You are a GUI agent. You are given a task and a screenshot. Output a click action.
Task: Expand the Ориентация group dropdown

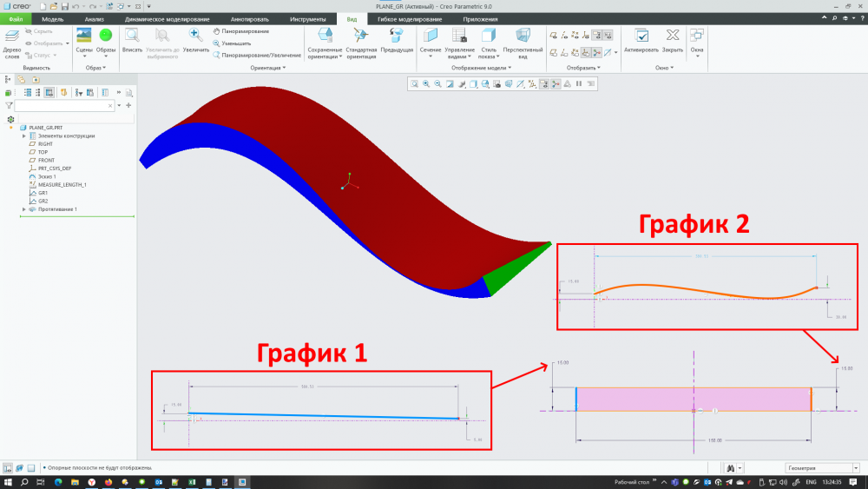point(268,68)
